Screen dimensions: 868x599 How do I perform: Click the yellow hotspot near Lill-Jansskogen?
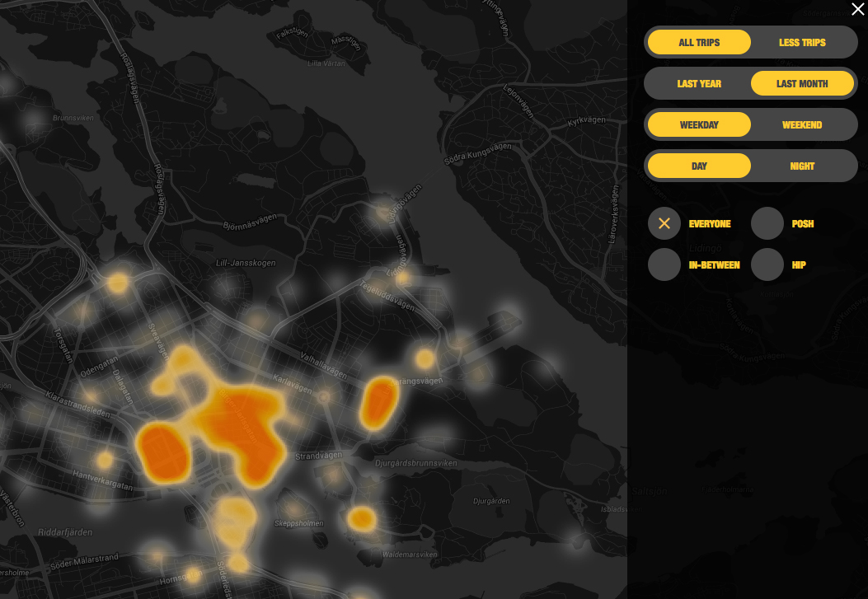click(x=118, y=283)
